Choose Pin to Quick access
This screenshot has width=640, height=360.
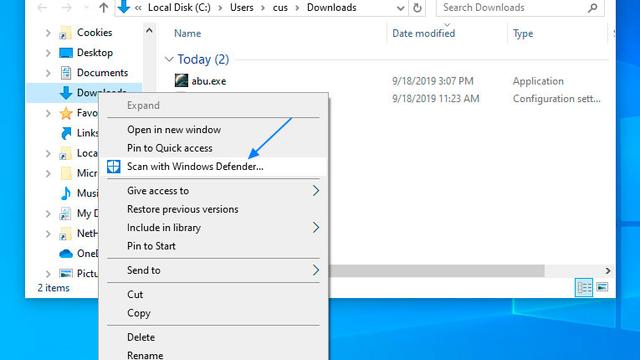[x=213, y=148]
